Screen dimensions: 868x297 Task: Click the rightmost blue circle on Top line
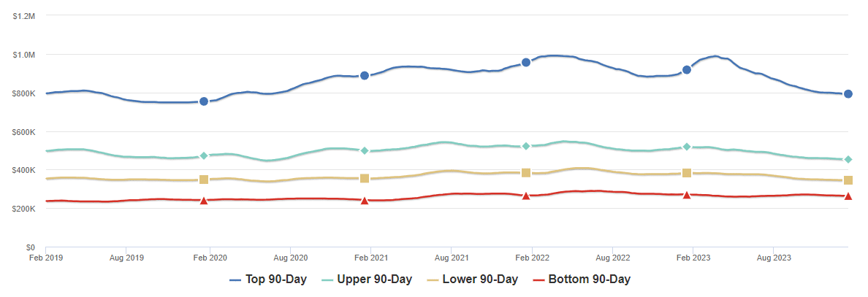click(x=848, y=94)
